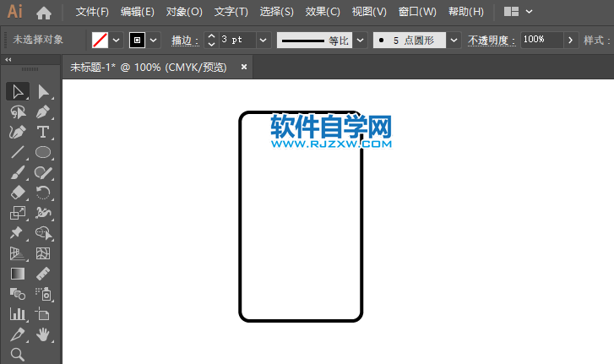
Task: Open the 编辑(E) menu
Action: 138,12
